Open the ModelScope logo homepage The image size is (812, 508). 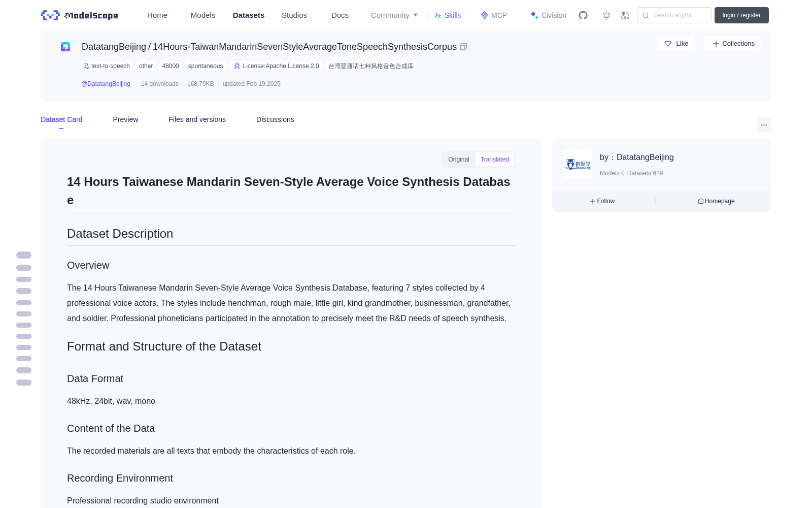pos(80,15)
